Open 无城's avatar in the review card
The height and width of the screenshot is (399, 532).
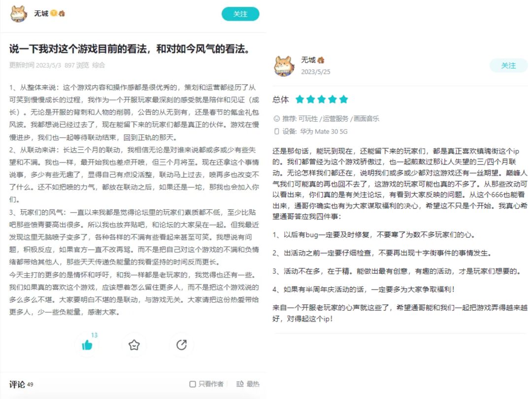pyautogui.click(x=284, y=66)
